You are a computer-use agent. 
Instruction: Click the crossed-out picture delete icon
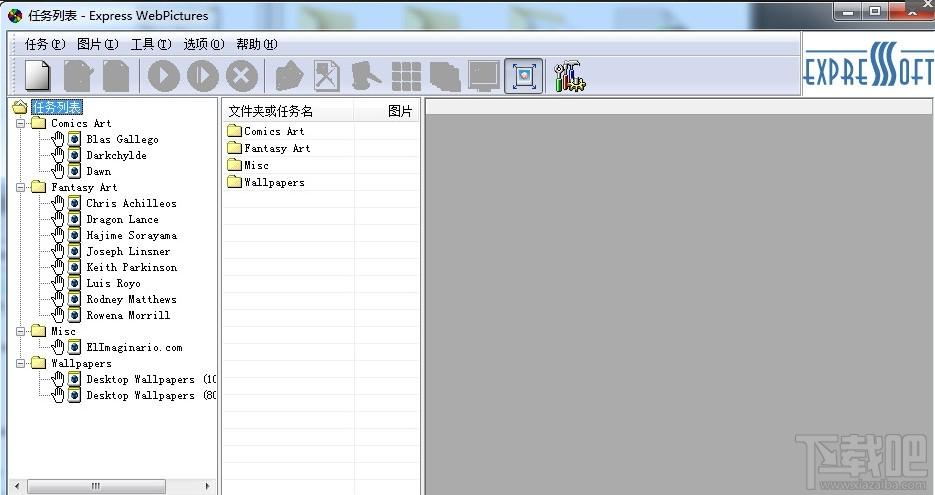(x=327, y=76)
